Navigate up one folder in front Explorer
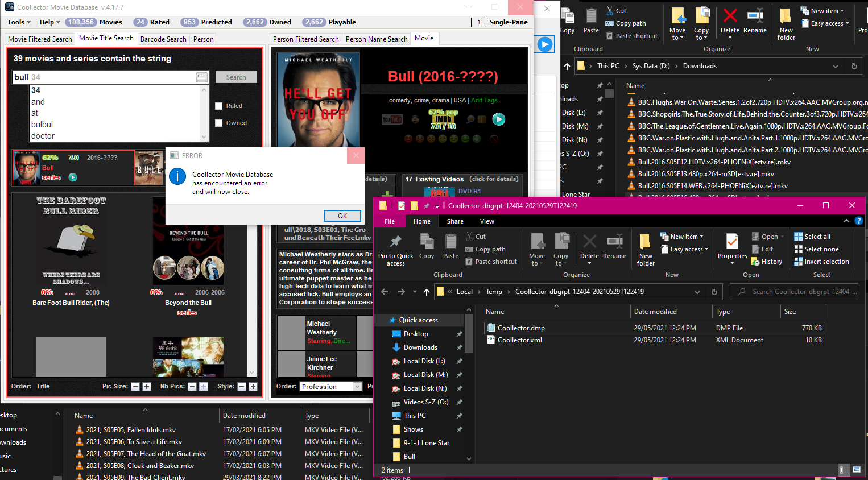The height and width of the screenshot is (480, 868). coord(427,292)
